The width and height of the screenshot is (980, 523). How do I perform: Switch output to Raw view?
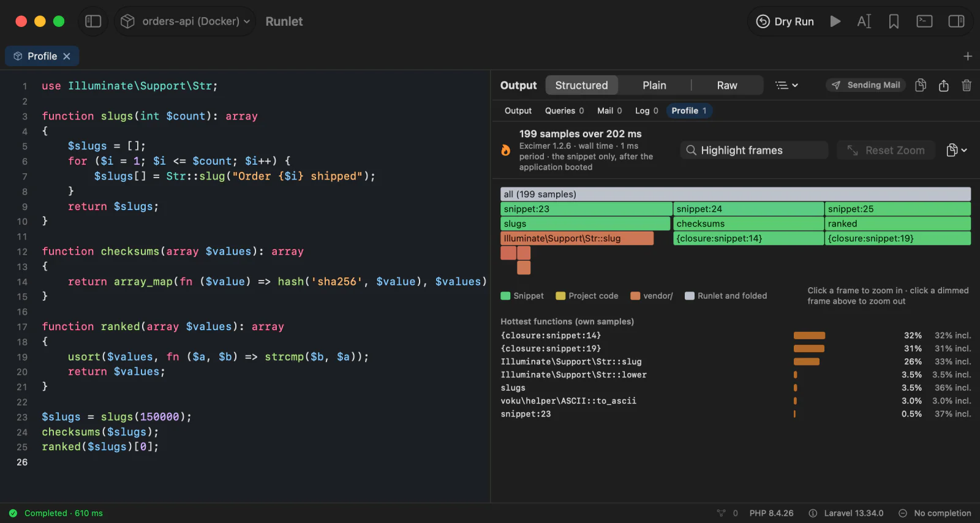click(727, 85)
